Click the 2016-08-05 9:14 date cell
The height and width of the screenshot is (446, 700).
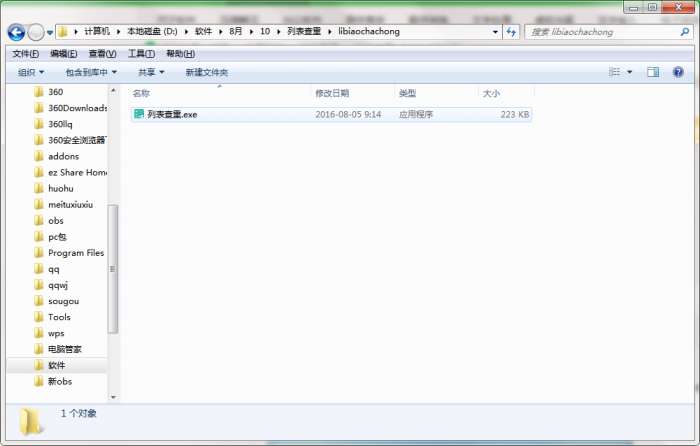(348, 114)
